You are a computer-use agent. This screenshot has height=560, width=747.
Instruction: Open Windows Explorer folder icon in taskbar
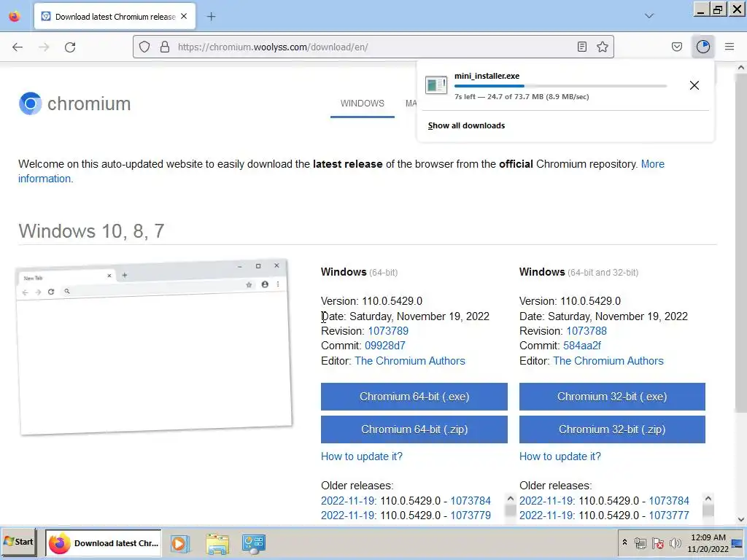pyautogui.click(x=217, y=543)
